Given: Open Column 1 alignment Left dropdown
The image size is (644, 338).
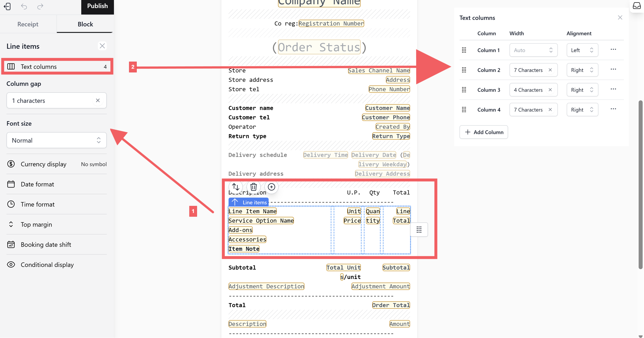Looking at the screenshot, I should click(x=582, y=50).
